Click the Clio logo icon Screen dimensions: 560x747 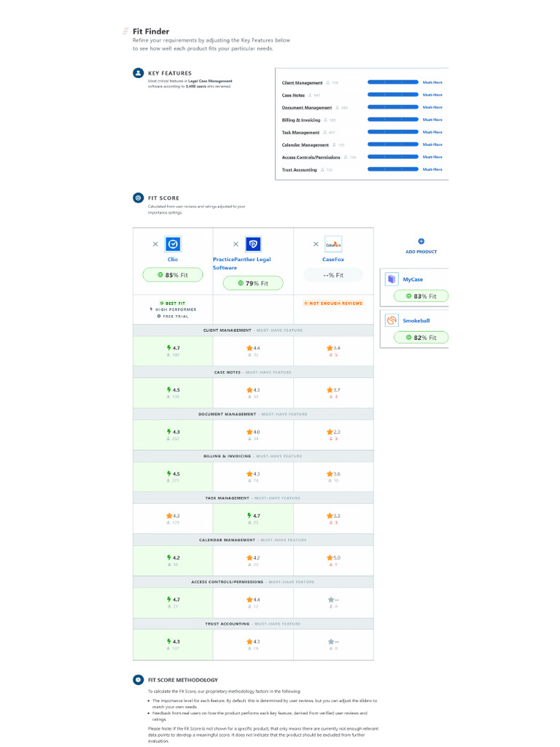click(x=173, y=244)
